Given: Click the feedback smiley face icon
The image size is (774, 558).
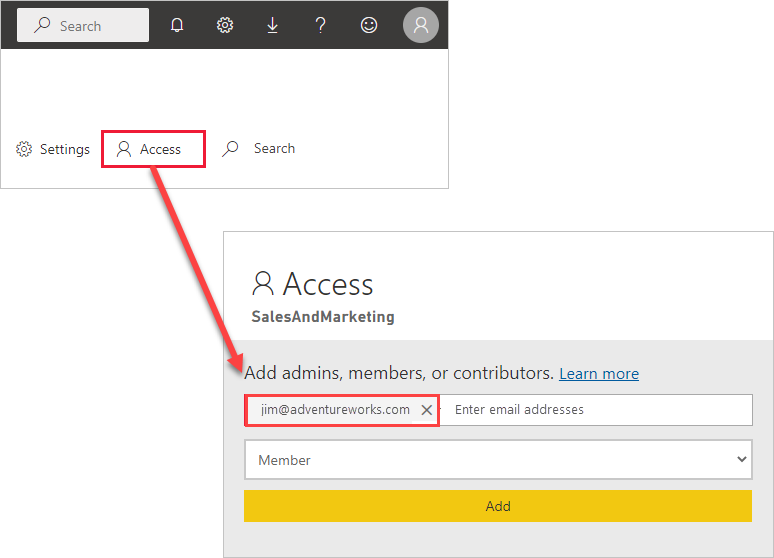Looking at the screenshot, I should point(369,26).
